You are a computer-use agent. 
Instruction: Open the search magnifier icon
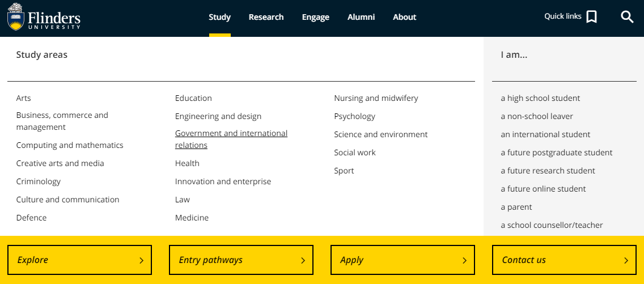(627, 17)
